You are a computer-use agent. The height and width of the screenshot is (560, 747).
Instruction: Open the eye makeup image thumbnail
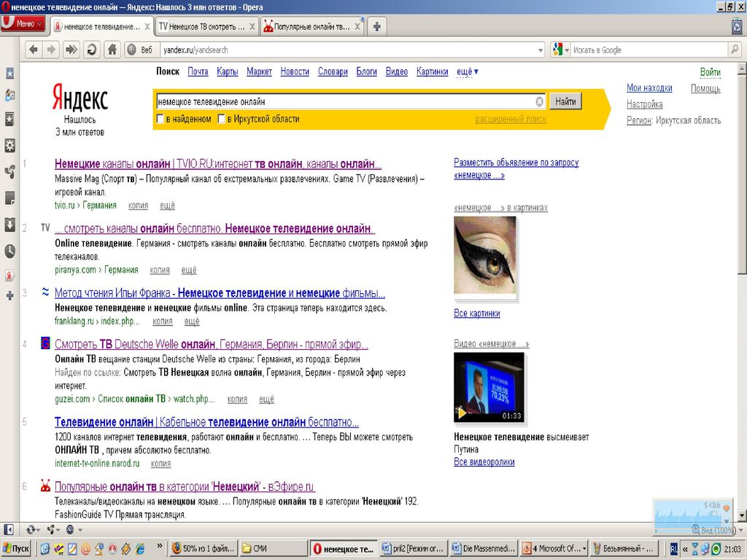tap(484, 255)
